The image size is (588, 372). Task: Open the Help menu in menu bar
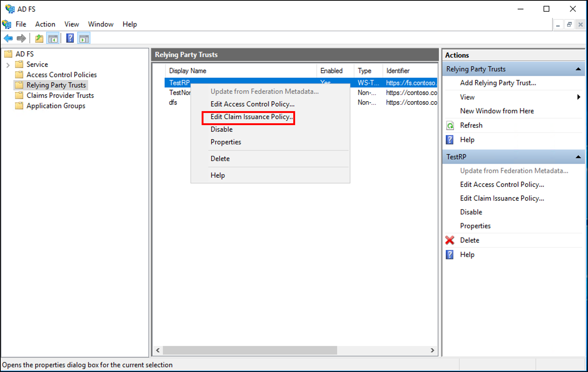tap(130, 24)
